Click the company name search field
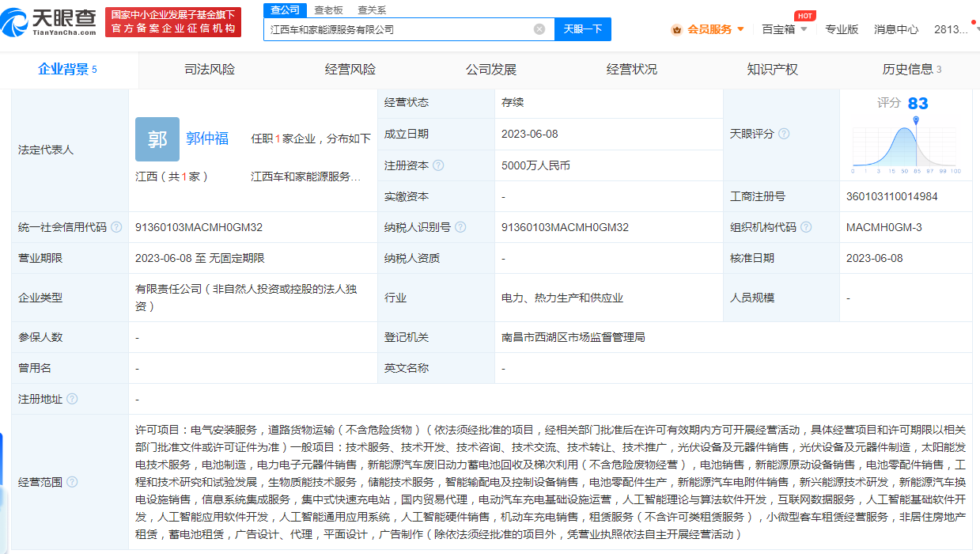 [x=399, y=29]
